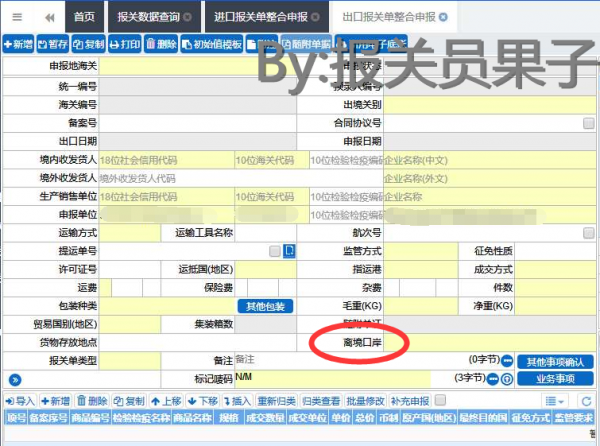Click the 其他包装 button

pyautogui.click(x=264, y=306)
